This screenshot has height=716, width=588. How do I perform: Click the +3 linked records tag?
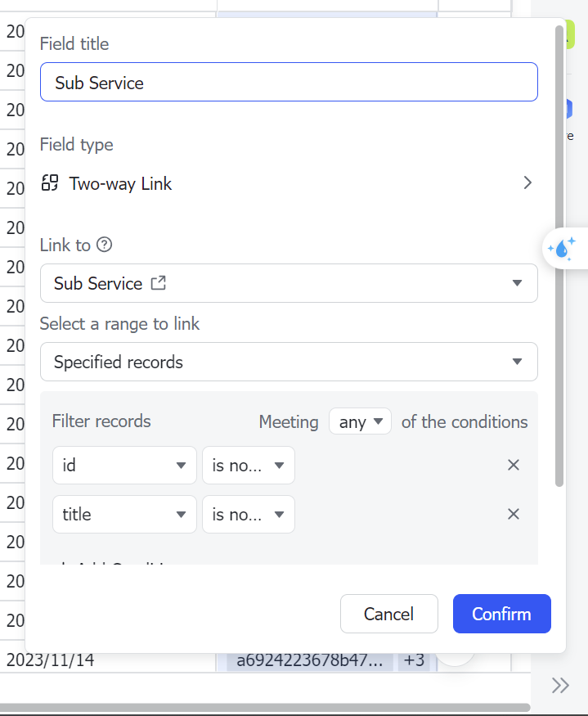coord(414,660)
